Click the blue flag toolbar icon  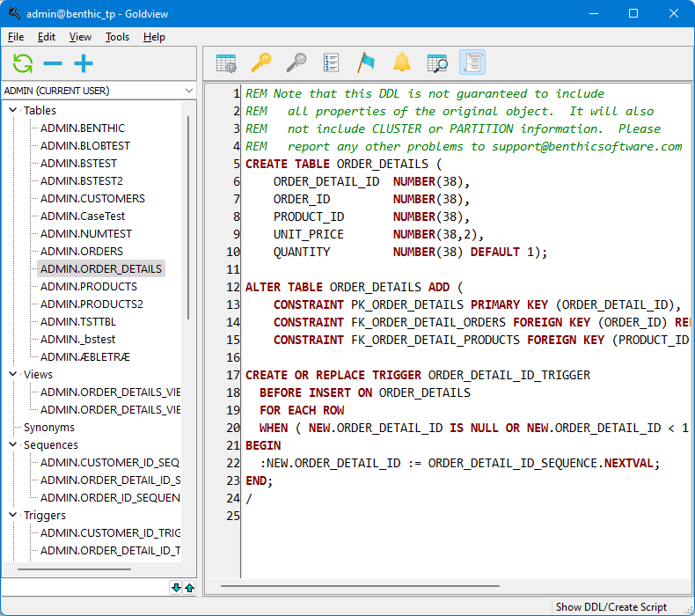pyautogui.click(x=366, y=62)
